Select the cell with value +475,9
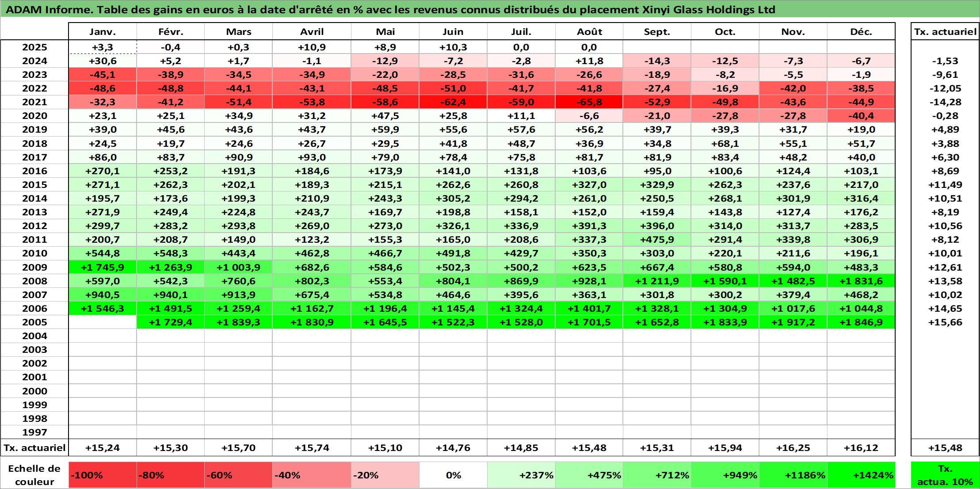980x489 pixels. pos(657,240)
